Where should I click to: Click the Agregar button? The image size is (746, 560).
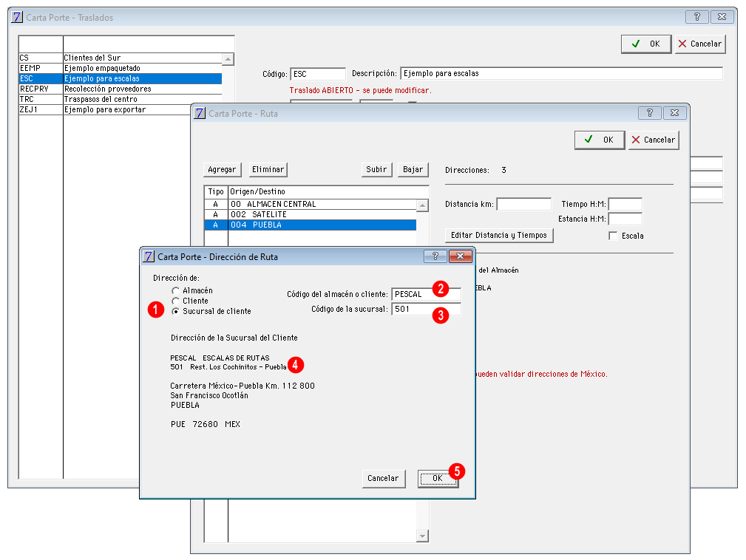pos(222,169)
